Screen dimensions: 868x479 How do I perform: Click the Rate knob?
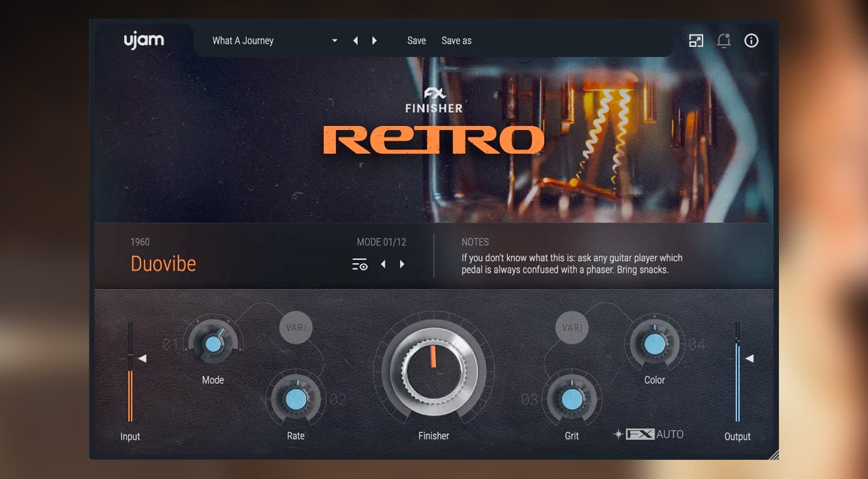click(296, 399)
